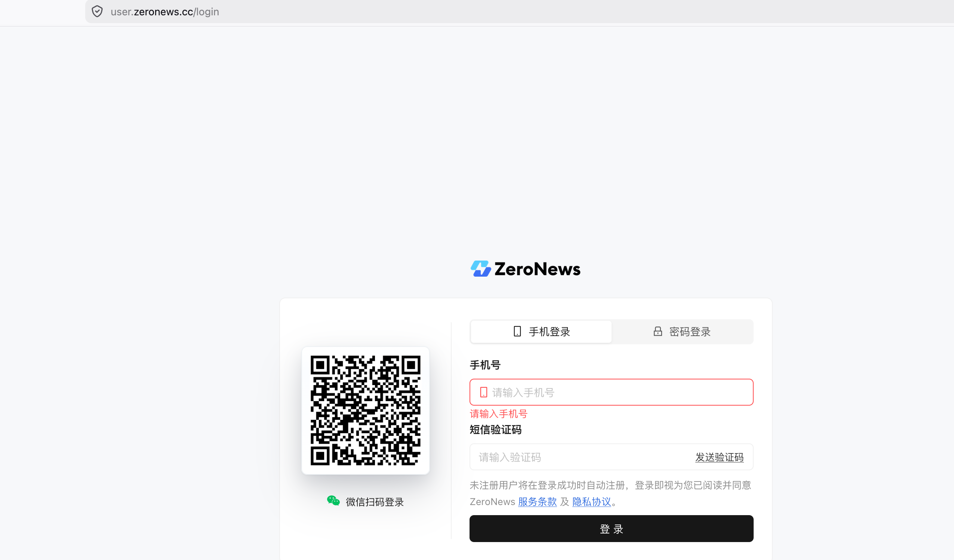This screenshot has height=560, width=954.
Task: Click the WeChat login QR code
Action: [x=365, y=410]
